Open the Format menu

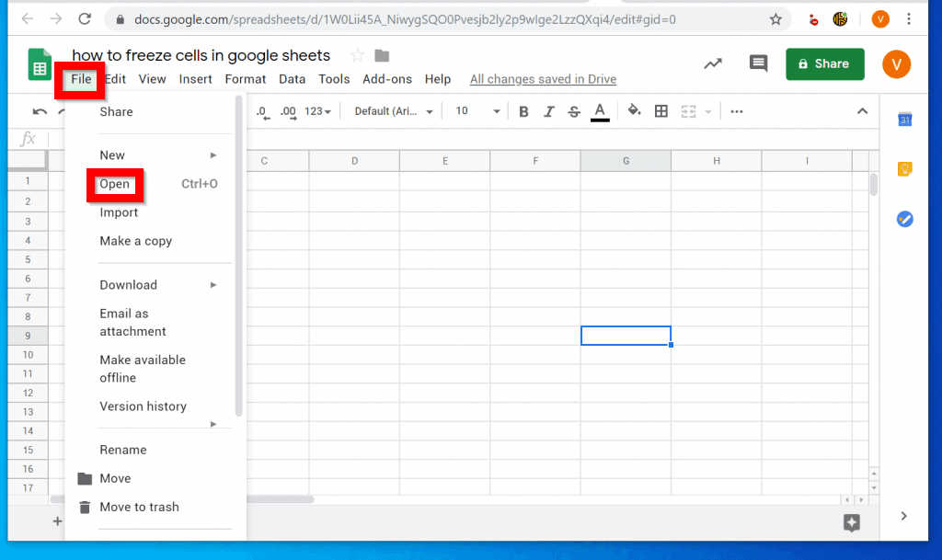click(245, 79)
